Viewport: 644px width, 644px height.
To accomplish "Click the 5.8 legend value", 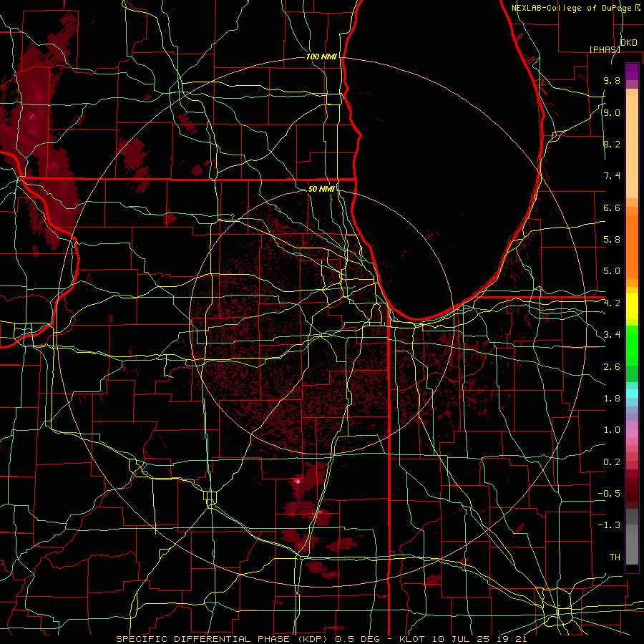I will [612, 240].
